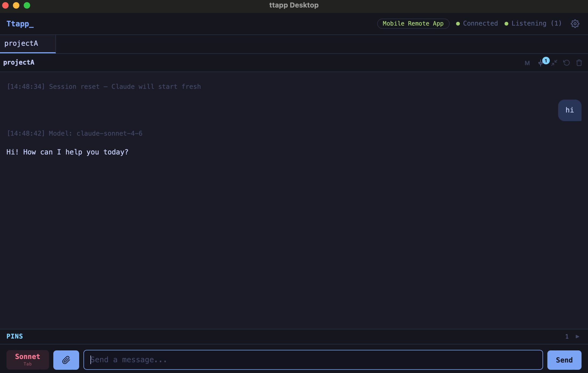Collapse the projectA session view
588x373 pixels.
pyautogui.click(x=554, y=63)
